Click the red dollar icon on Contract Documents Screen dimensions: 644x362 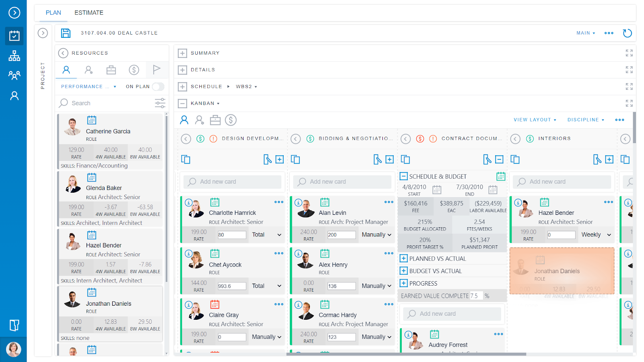(x=420, y=139)
